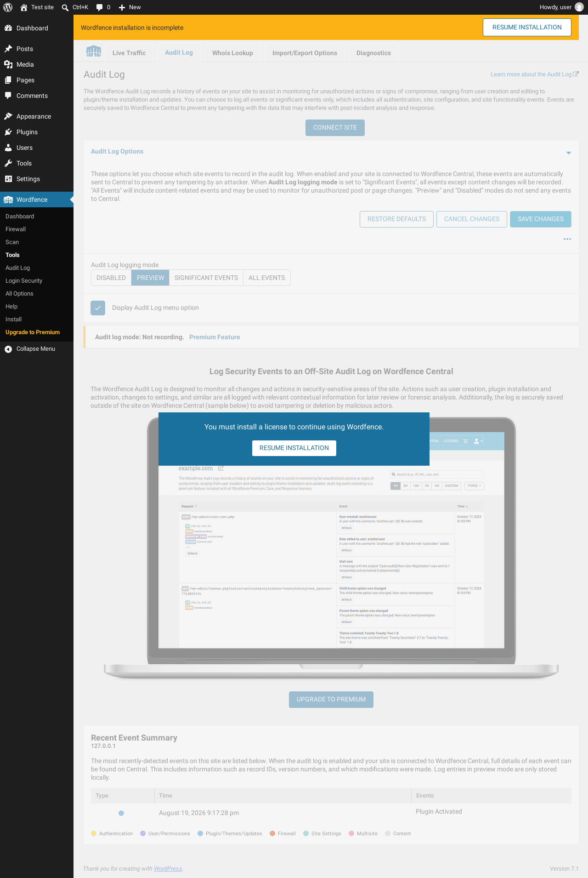Click the Pages icon in sidebar
The width and height of the screenshot is (588, 878).
pos(8,80)
